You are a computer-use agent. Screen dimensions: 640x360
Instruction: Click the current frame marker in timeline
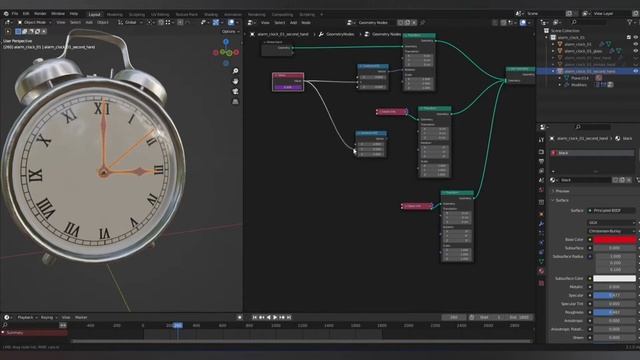coord(178,325)
